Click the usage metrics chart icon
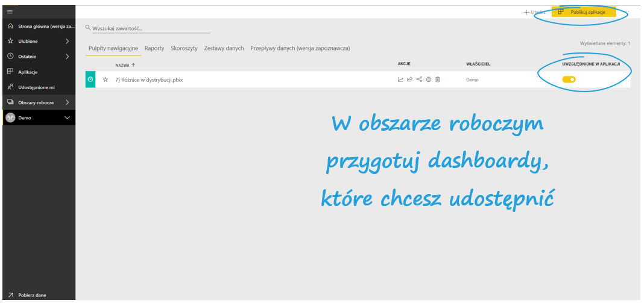 (x=400, y=80)
